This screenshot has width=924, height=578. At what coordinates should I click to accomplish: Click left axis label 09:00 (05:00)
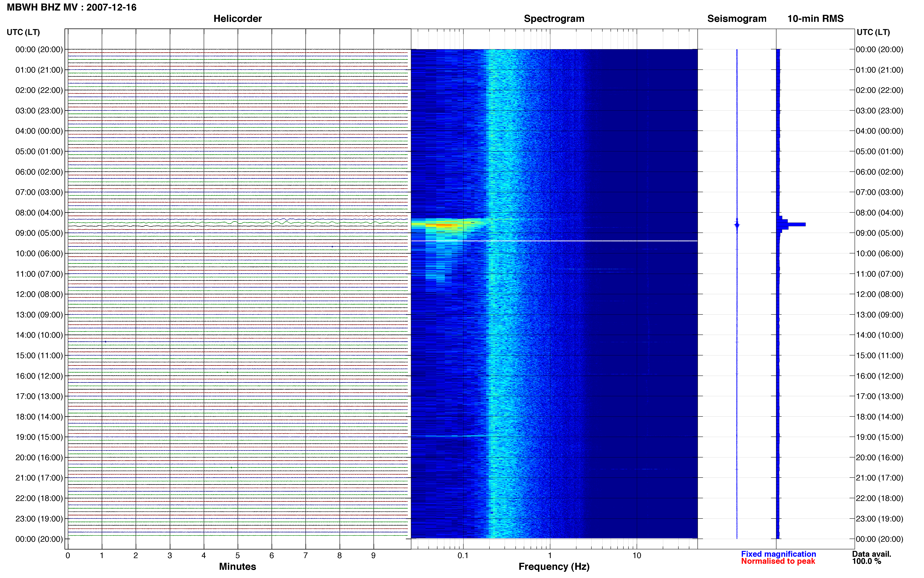39,233
